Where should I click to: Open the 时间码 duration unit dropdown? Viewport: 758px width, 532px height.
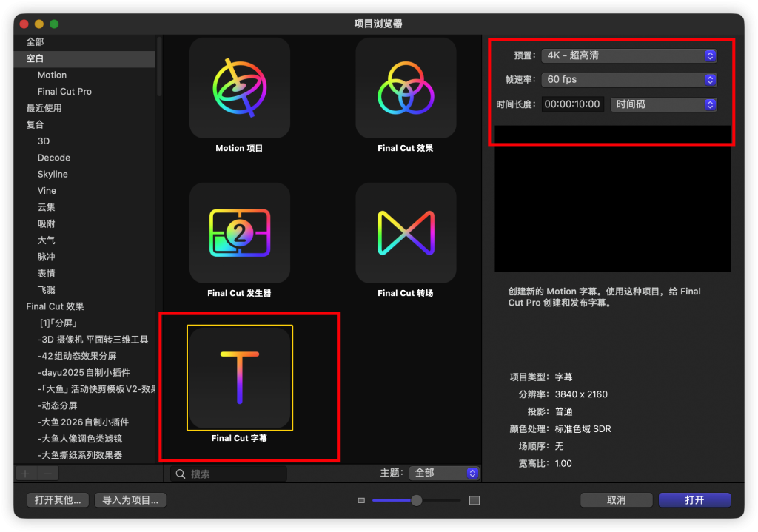tap(663, 104)
